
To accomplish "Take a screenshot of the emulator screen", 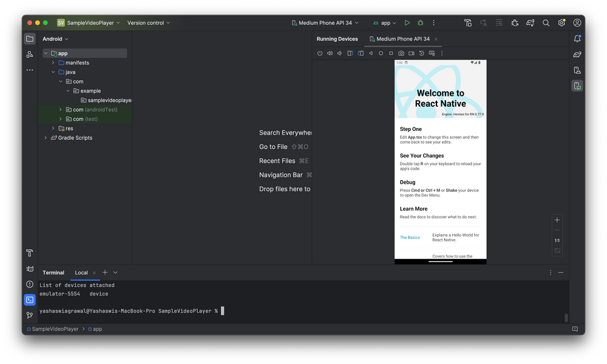I will 401,53.
